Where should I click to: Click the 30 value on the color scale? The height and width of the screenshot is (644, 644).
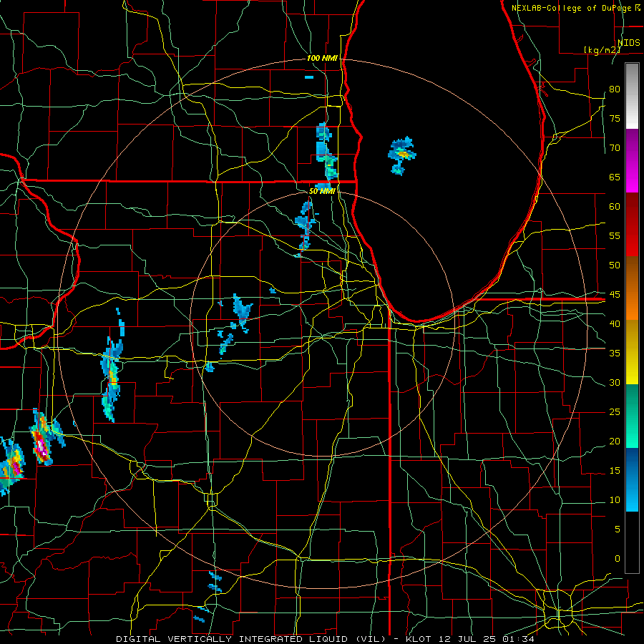tap(615, 383)
